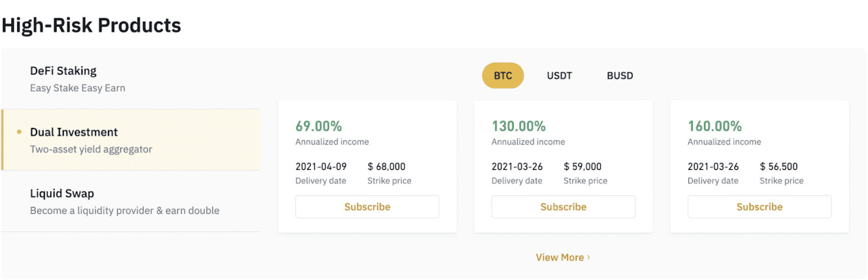
Task: Select the BTC currency tab
Action: click(503, 76)
